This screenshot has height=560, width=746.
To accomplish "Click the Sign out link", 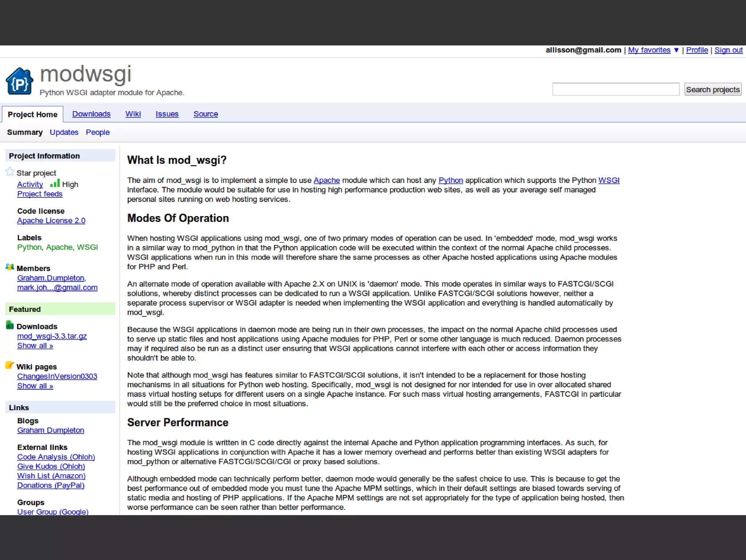I will [728, 50].
